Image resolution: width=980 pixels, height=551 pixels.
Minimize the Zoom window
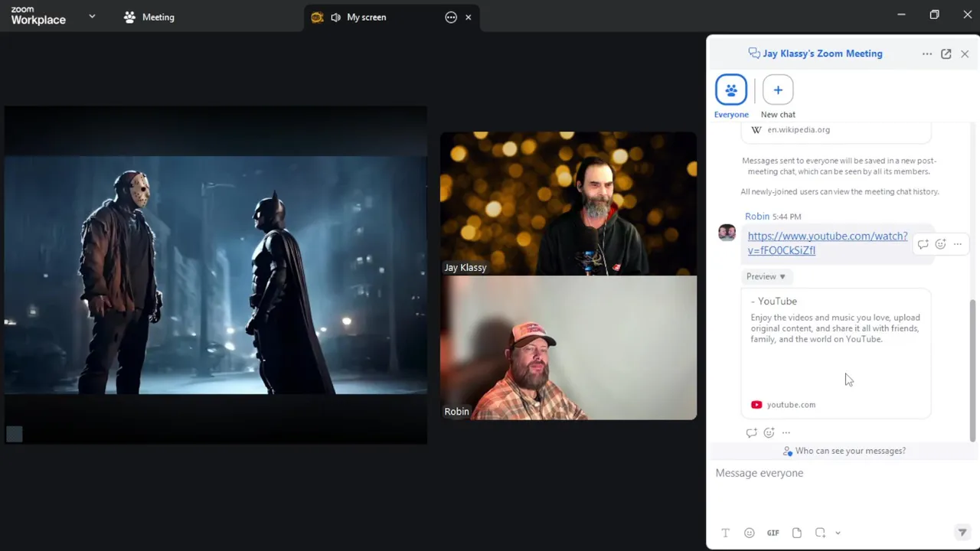pos(901,15)
